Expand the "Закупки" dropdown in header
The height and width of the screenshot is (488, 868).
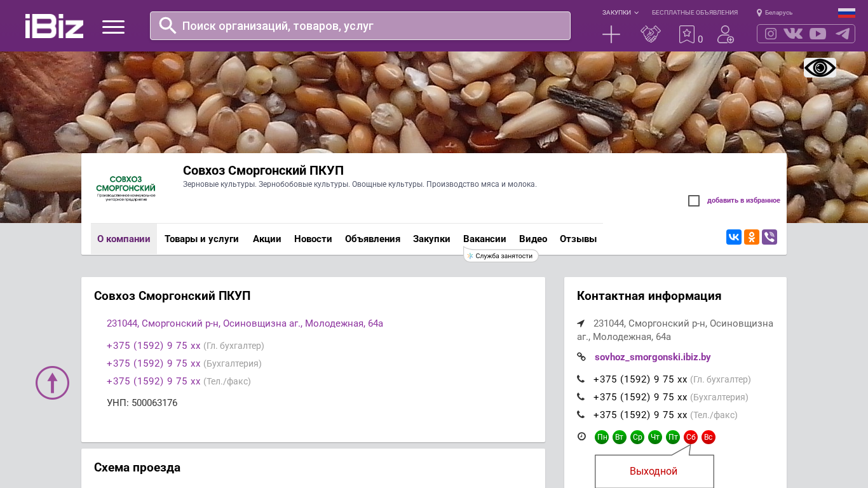tap(620, 13)
